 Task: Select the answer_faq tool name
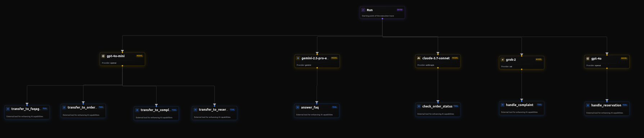point(310,107)
